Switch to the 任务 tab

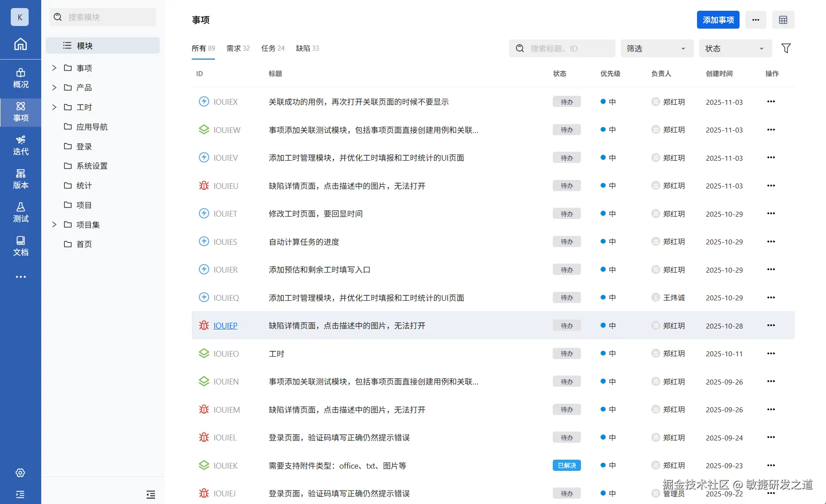tap(273, 48)
